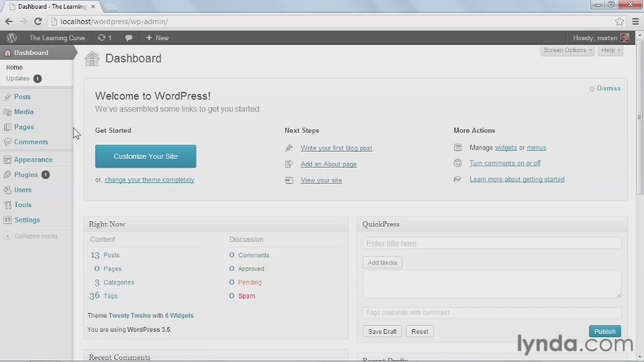The width and height of the screenshot is (644, 362).
Task: Click the Pending comments link
Action: pyautogui.click(x=250, y=282)
